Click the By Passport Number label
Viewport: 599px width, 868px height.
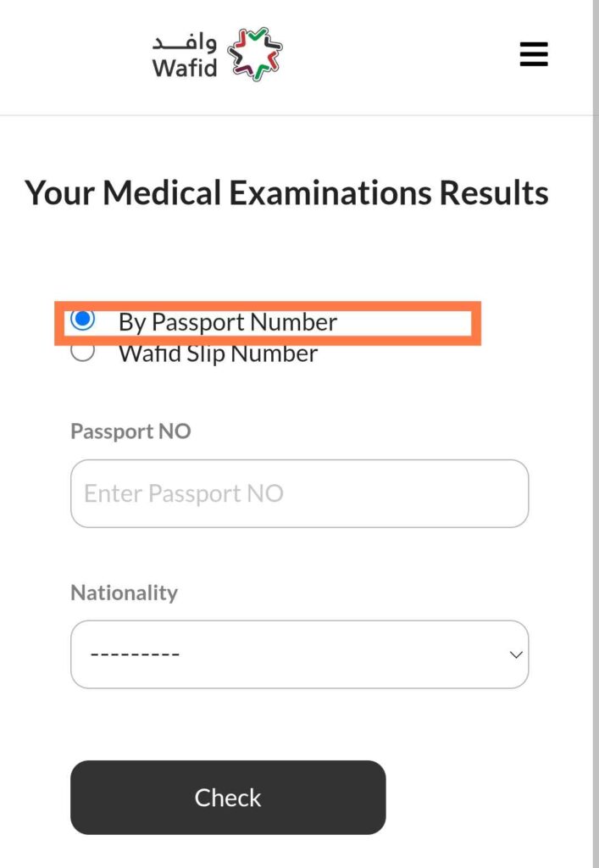pos(227,322)
